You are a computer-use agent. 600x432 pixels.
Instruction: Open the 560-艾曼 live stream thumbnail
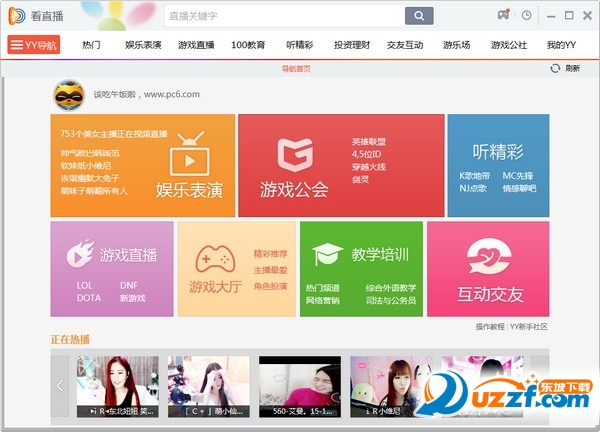point(300,386)
